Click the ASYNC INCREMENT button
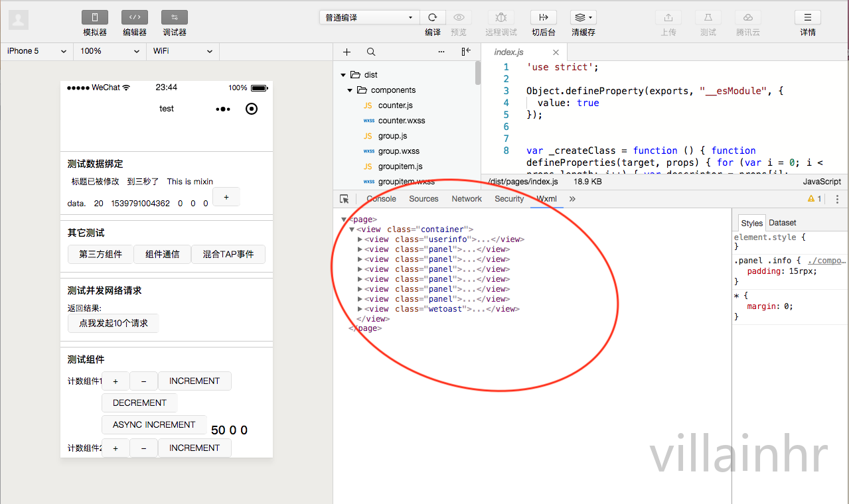Image resolution: width=849 pixels, height=504 pixels. click(153, 424)
